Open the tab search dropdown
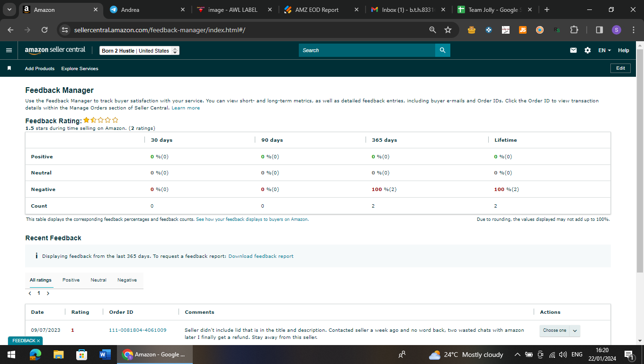The height and width of the screenshot is (364, 644). (x=9, y=9)
